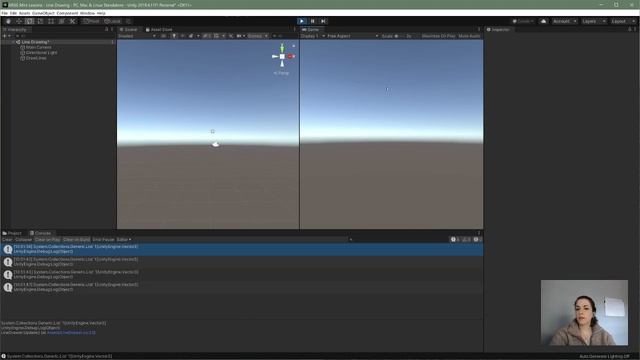Open the Shaded draw mode dropdown

pyautogui.click(x=137, y=36)
